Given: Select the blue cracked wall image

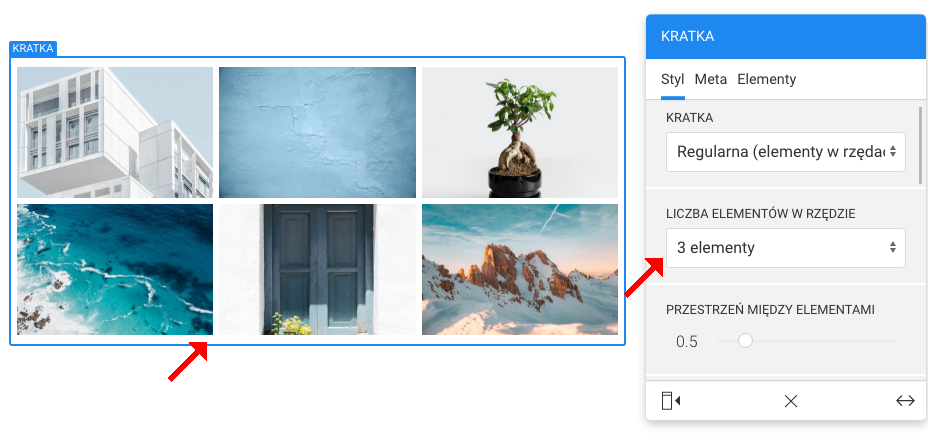Looking at the screenshot, I should pyautogui.click(x=317, y=133).
